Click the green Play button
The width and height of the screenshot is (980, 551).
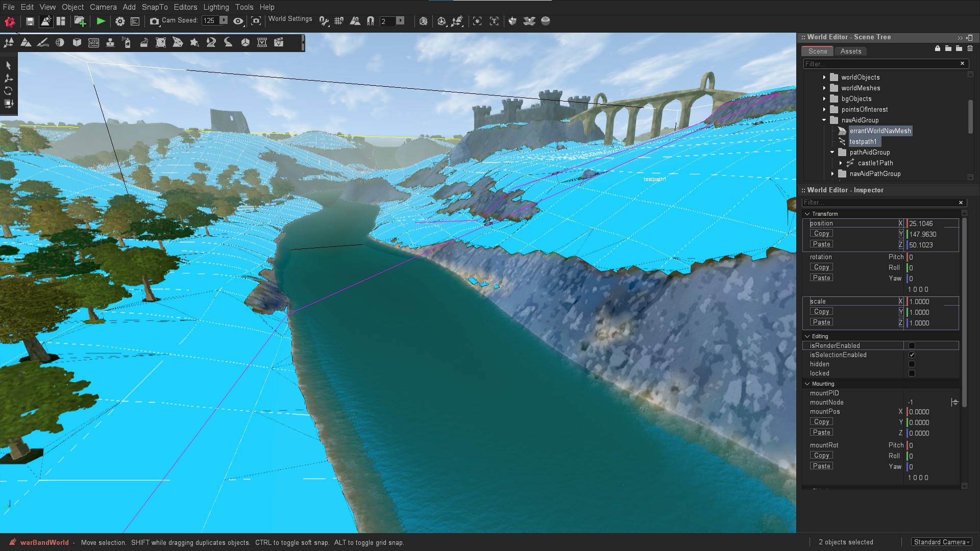tap(101, 21)
